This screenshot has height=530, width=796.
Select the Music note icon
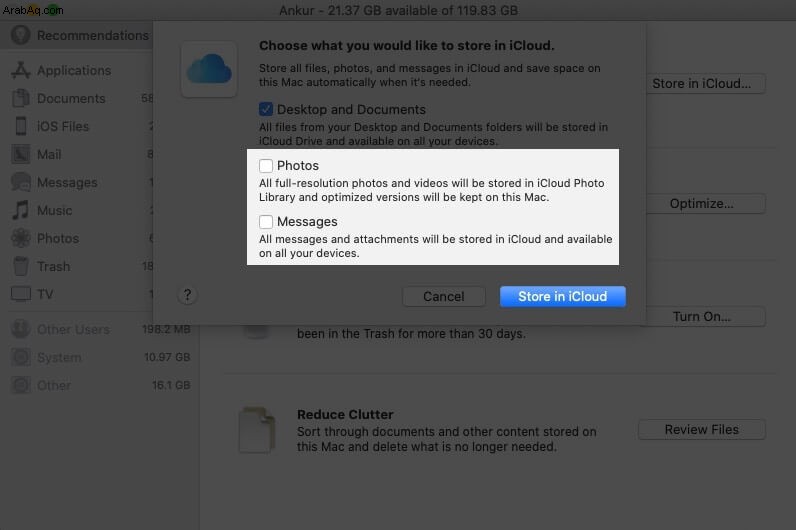[x=21, y=210]
